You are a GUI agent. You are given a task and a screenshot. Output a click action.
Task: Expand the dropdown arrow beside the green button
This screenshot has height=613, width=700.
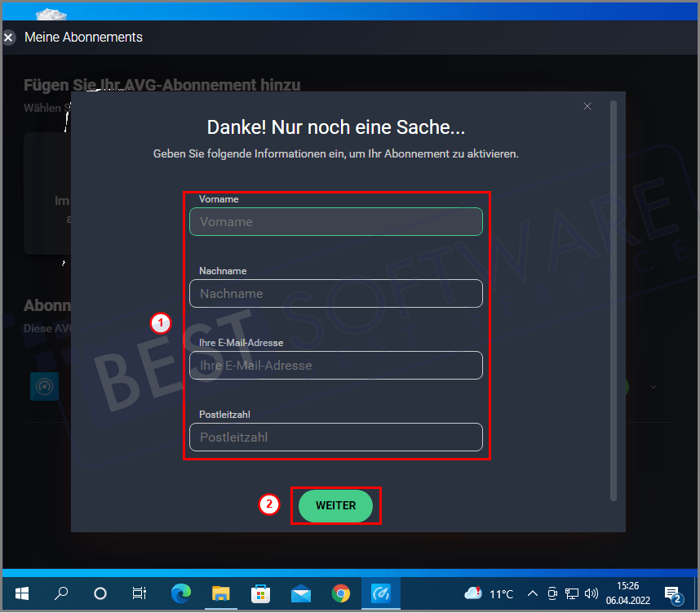(x=653, y=387)
